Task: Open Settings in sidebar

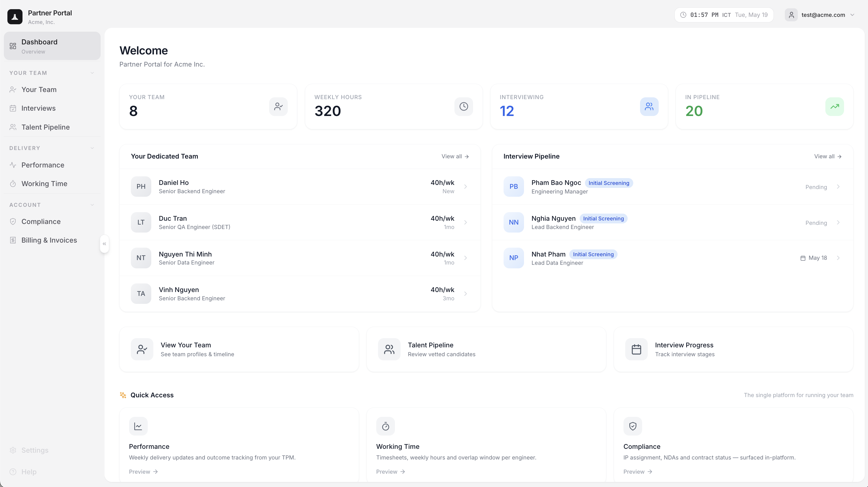Action: (52, 450)
